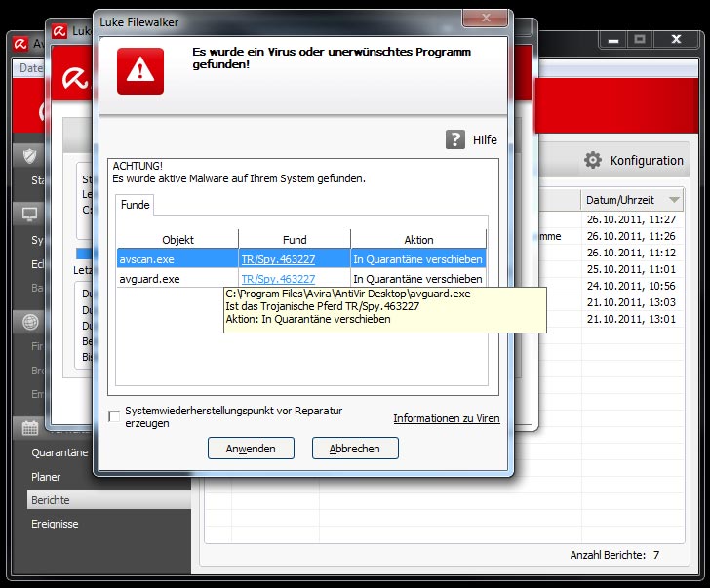Close the Avira main window
The height and width of the screenshot is (588, 710).
point(676,40)
